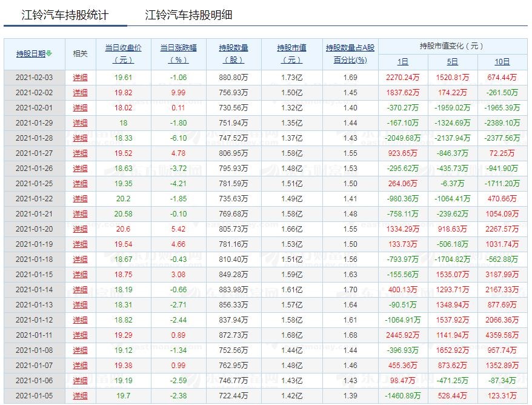The height and width of the screenshot is (405, 532).
Task: Click the green sort arrow beside 持股日期
Action: click(49, 53)
